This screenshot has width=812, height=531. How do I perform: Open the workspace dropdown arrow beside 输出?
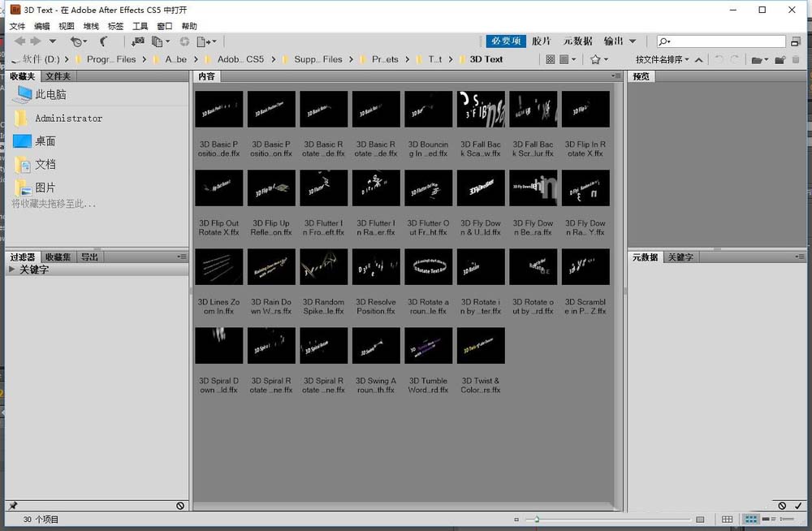click(x=633, y=41)
